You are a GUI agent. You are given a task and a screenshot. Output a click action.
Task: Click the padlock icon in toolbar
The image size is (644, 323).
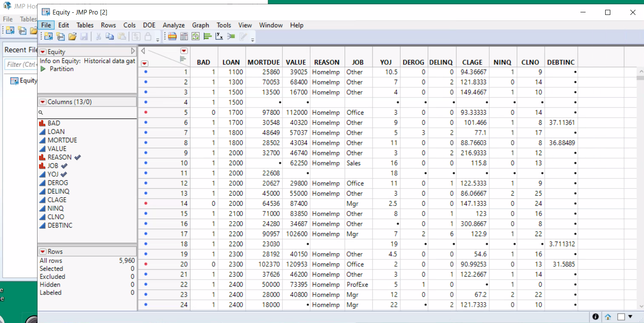148,36
